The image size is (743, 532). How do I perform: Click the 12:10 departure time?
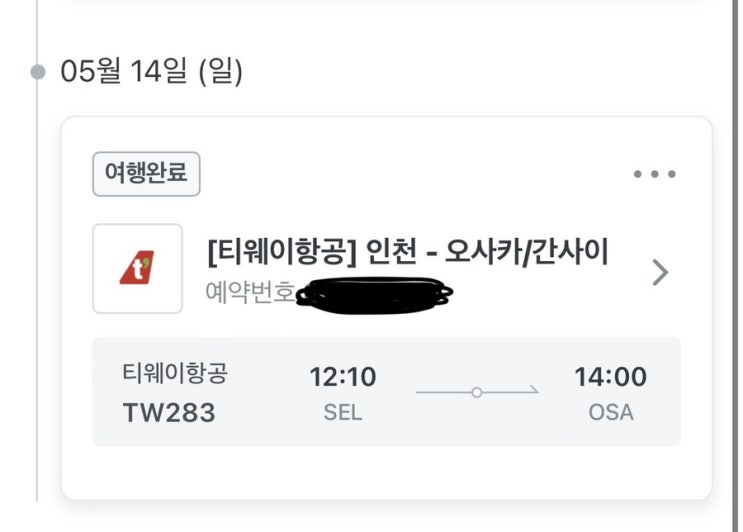tap(342, 377)
